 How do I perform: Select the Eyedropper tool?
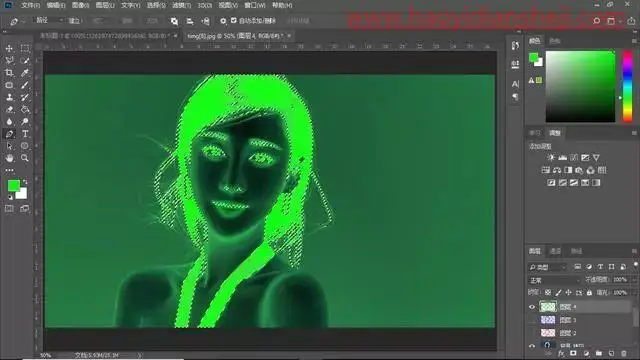25,73
